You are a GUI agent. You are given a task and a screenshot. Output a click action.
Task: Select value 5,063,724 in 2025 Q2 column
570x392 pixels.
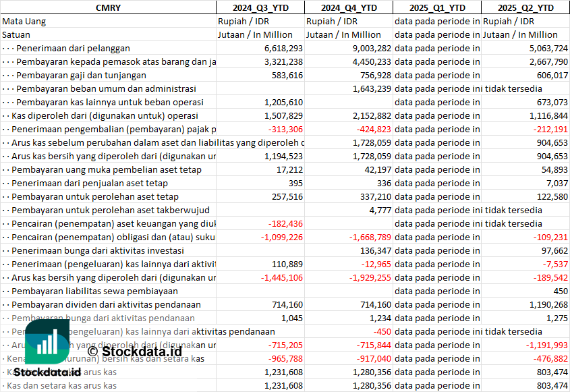525,49
